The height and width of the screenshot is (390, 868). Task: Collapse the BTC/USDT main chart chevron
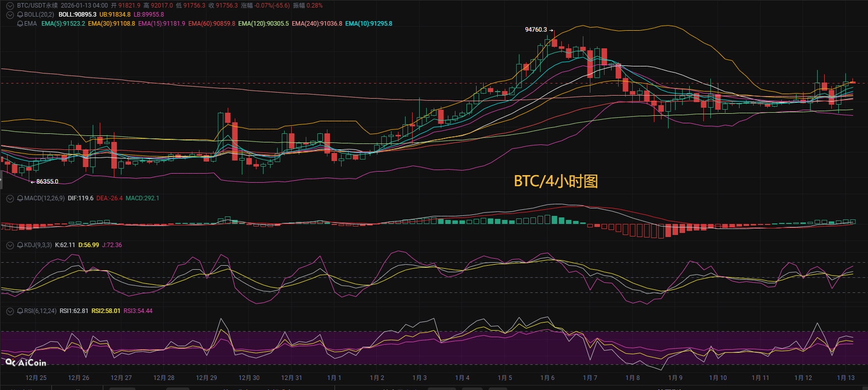(x=10, y=6)
